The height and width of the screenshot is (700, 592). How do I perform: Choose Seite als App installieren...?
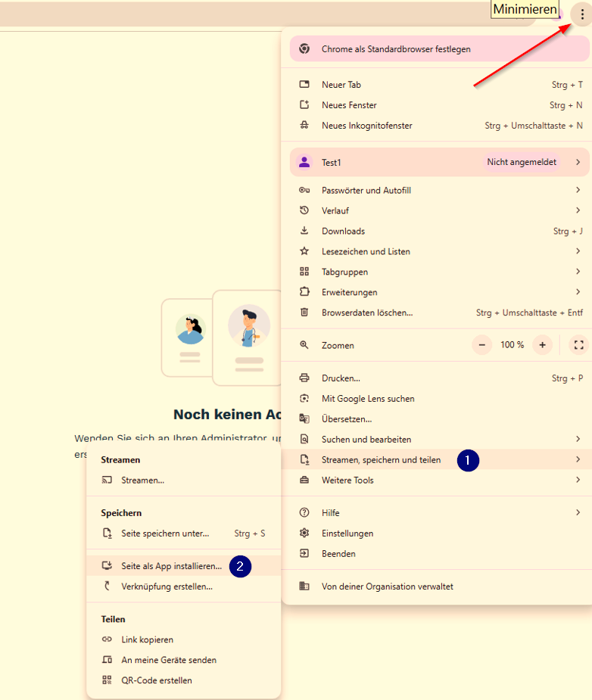[x=183, y=566]
